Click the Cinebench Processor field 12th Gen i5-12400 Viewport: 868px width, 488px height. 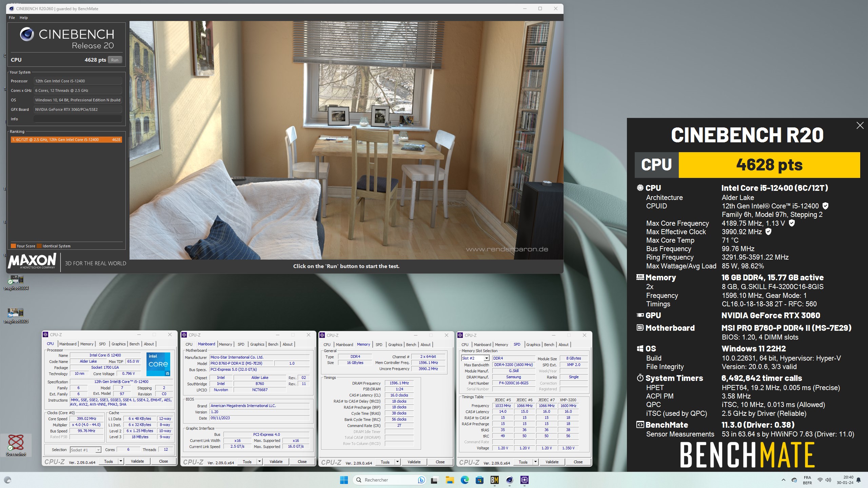pos(78,81)
